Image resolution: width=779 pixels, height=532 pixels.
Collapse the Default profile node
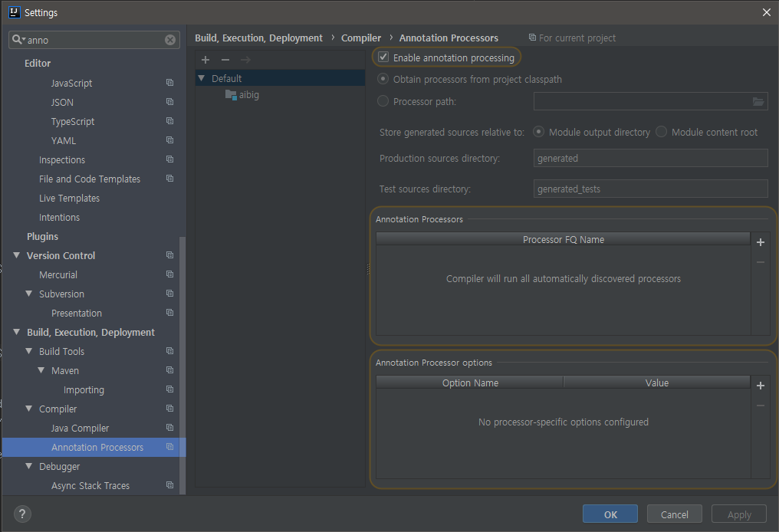pyautogui.click(x=201, y=77)
